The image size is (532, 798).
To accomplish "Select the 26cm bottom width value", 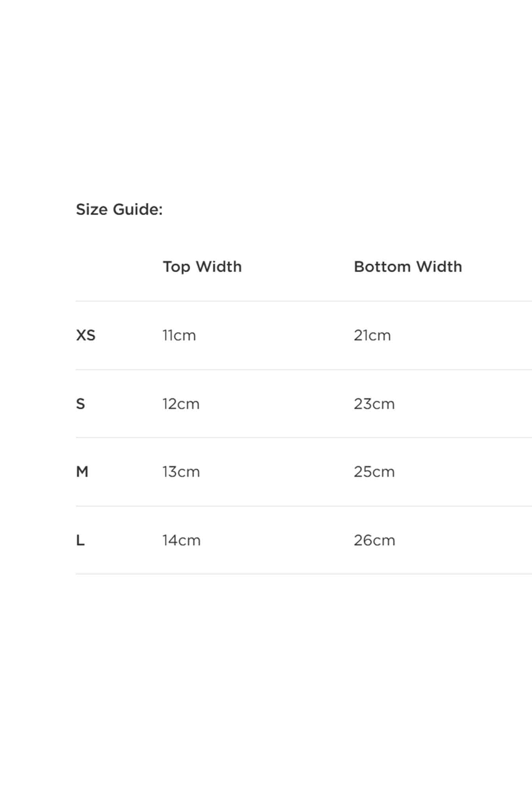I will 375,540.
